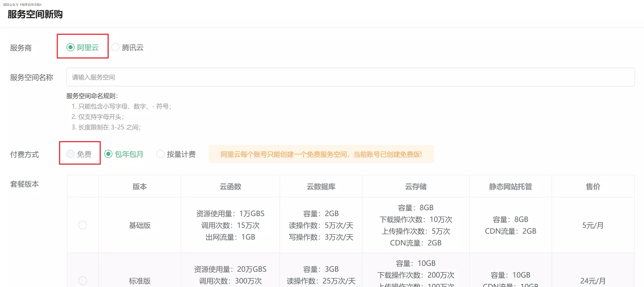Click the 24元/月 price cell
Image resolution: width=644 pixels, height=287 pixels.
pyautogui.click(x=593, y=281)
